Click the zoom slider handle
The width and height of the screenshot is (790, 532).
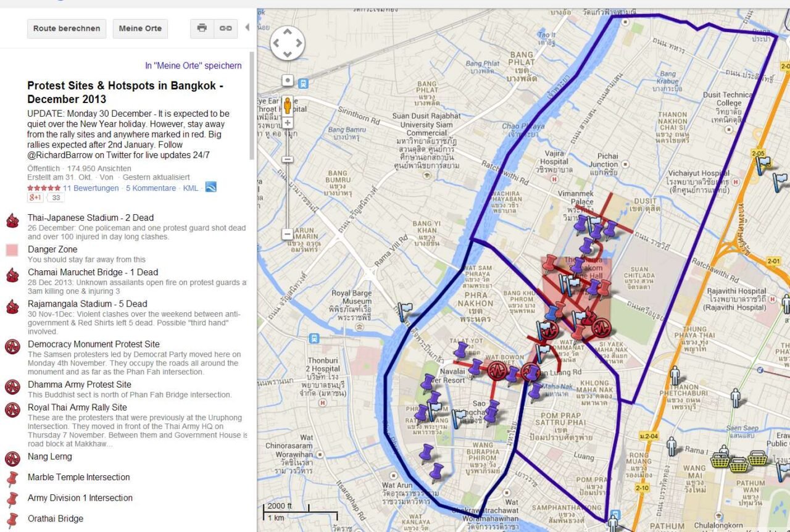(288, 159)
